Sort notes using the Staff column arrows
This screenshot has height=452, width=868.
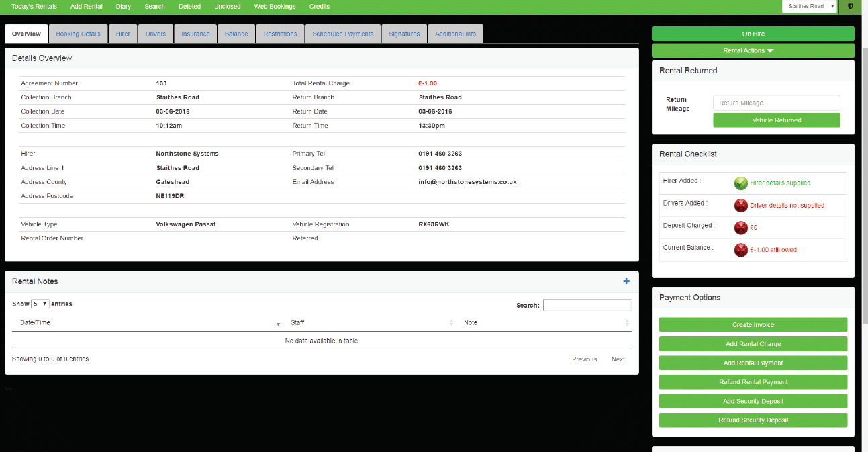[x=451, y=323]
